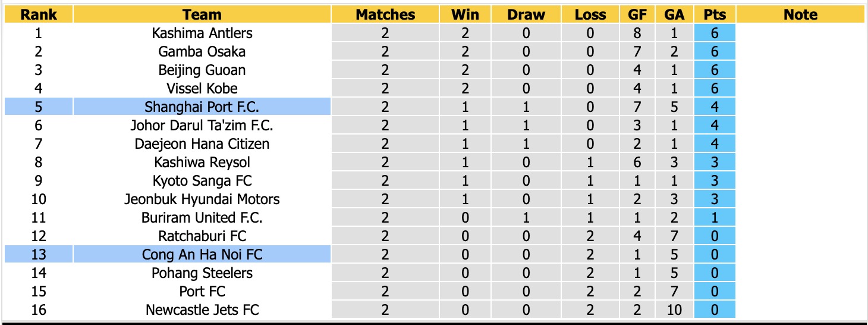Select highlighted Shanghai Port F.C. team

pos(202,107)
